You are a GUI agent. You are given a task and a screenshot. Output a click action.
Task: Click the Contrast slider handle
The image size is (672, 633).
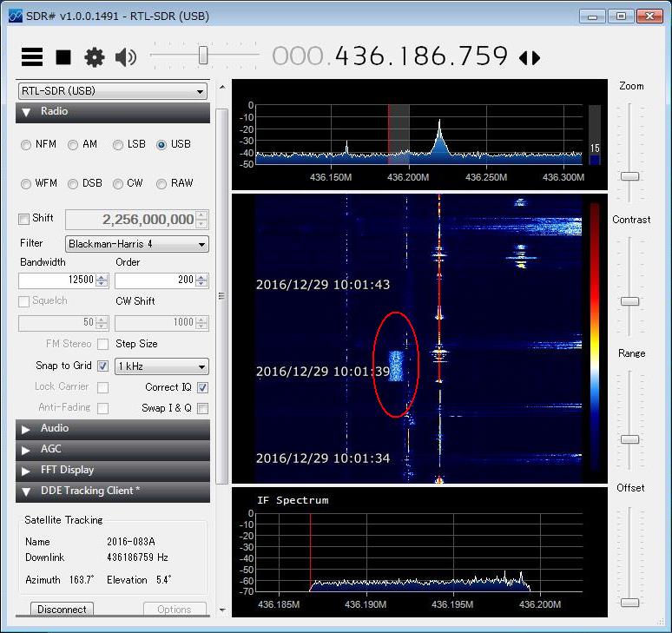(630, 301)
